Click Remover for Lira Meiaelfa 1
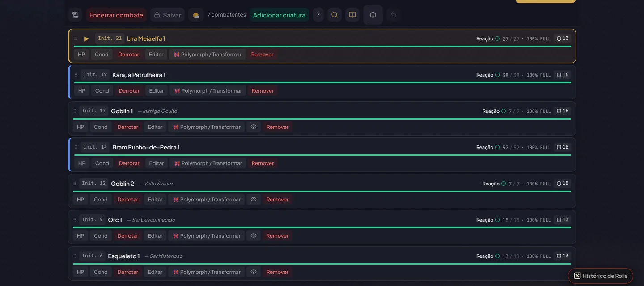The image size is (644, 286). point(262,54)
